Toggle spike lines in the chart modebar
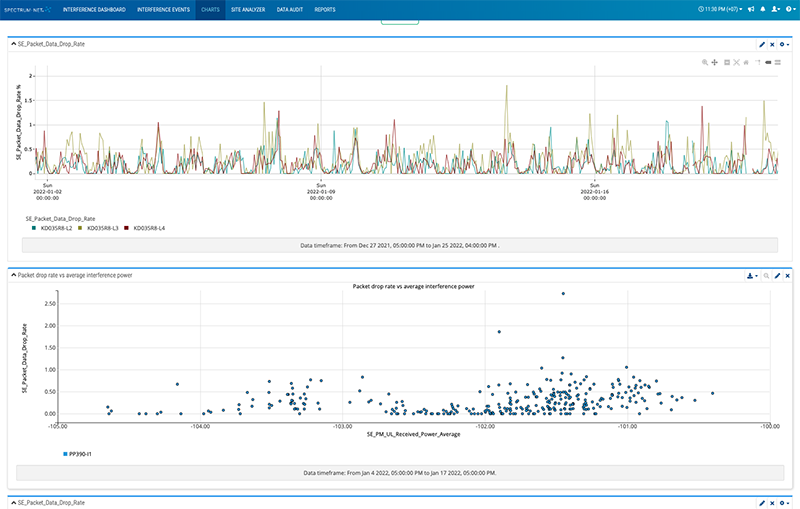Screen dimensions: 800x509 (758, 62)
